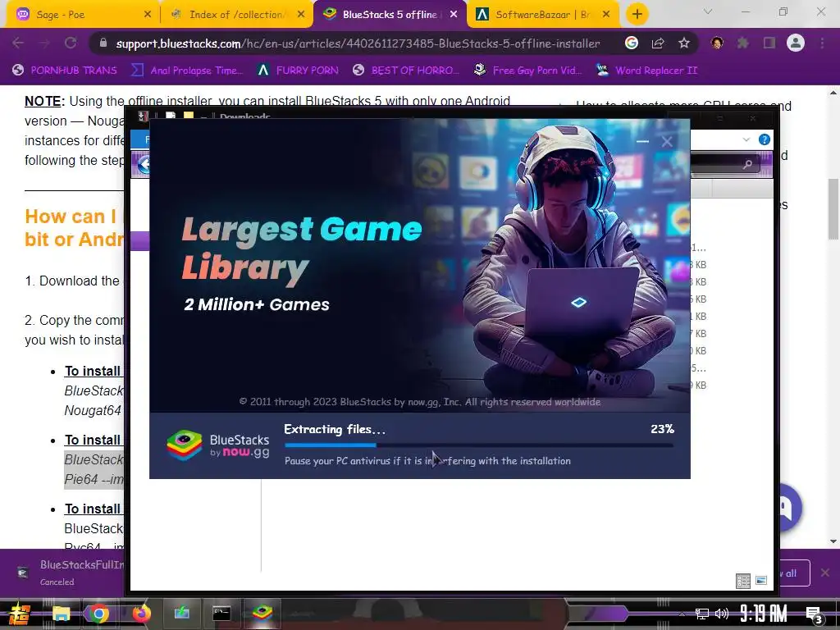
Task: Open the BEST OF HORRO... bookmark
Action: [x=406, y=71]
